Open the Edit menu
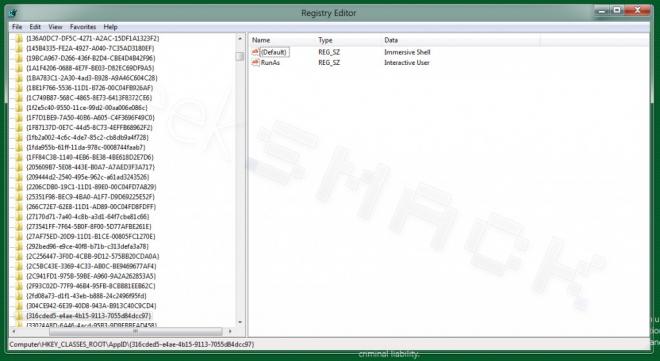The width and height of the screenshot is (660, 361). point(35,27)
